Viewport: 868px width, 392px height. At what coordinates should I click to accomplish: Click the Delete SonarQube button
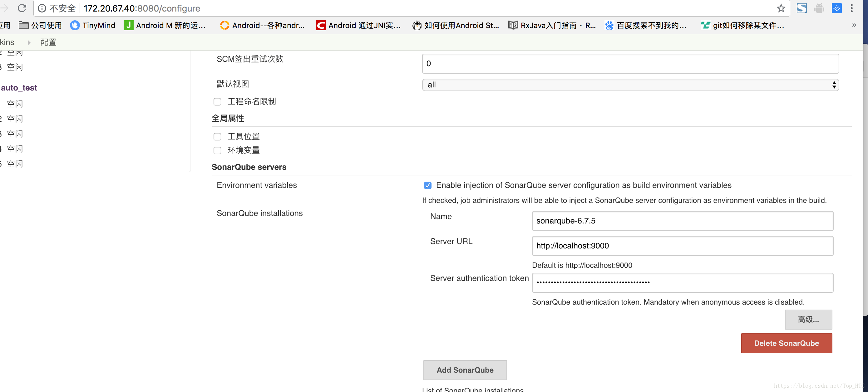coord(786,343)
